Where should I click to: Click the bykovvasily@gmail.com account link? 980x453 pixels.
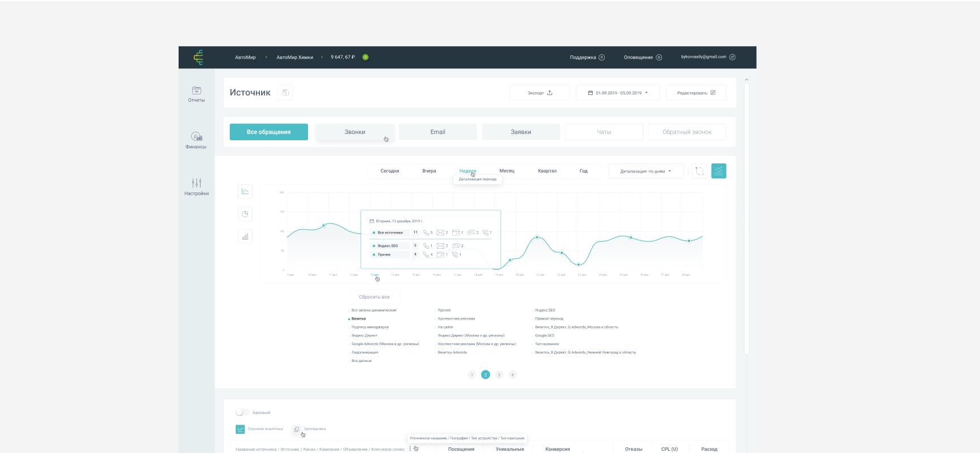(704, 57)
